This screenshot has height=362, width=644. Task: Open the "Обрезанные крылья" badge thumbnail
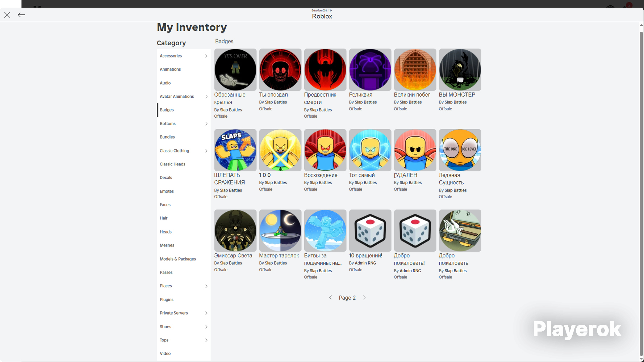(x=235, y=70)
